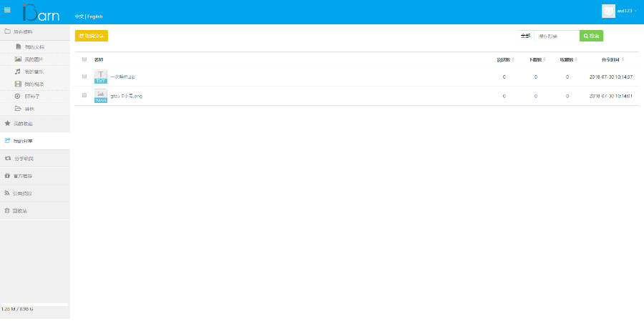Click the iBarn logo
The width and height of the screenshot is (644, 321).
(40, 11)
